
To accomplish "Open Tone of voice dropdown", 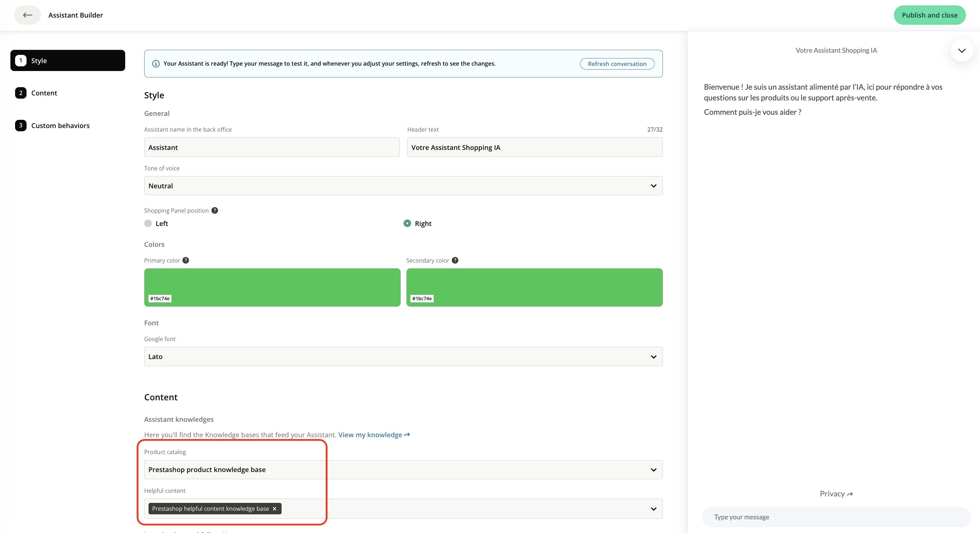I will click(403, 186).
